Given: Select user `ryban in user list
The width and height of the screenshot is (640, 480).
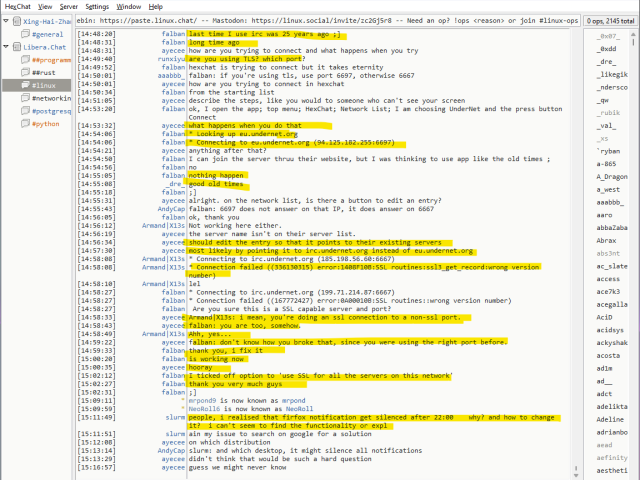Looking at the screenshot, I should tap(608, 151).
